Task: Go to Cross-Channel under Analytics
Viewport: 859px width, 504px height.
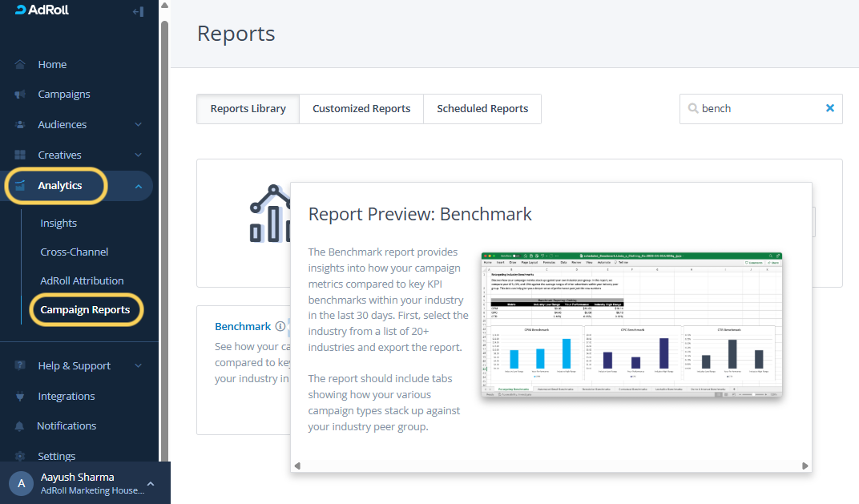Action: coord(75,252)
